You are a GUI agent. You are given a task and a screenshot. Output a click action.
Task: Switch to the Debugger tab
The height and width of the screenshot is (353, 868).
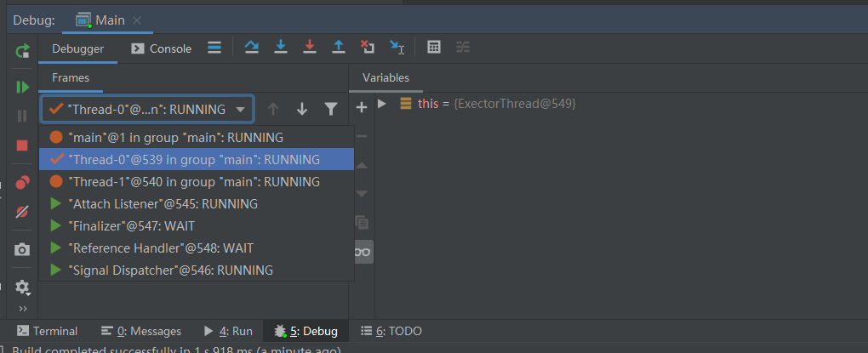coord(78,48)
